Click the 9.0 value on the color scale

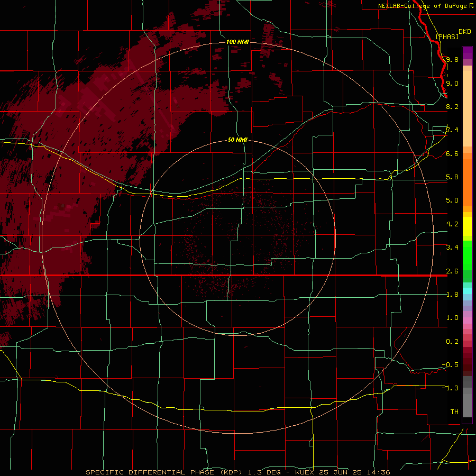point(452,83)
